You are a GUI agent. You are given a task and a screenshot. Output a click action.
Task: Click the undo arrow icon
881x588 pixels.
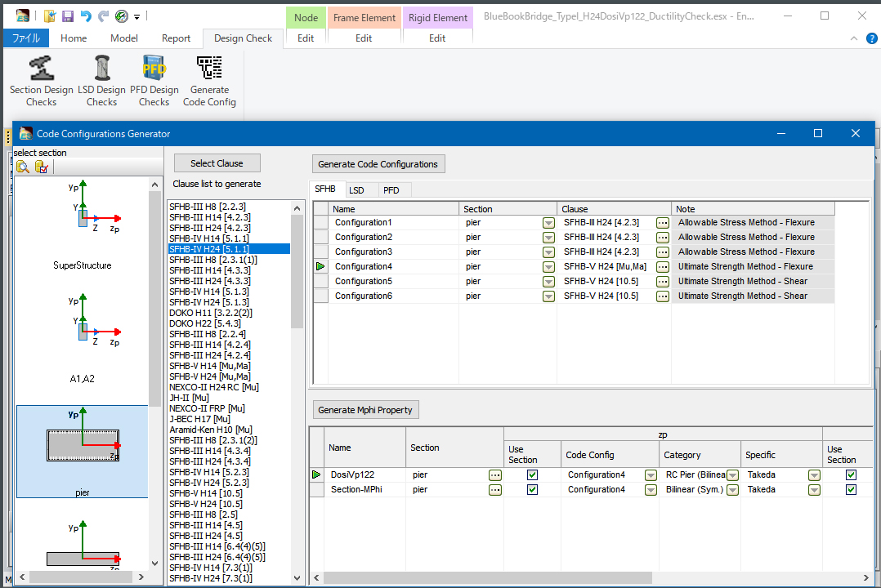click(x=86, y=16)
